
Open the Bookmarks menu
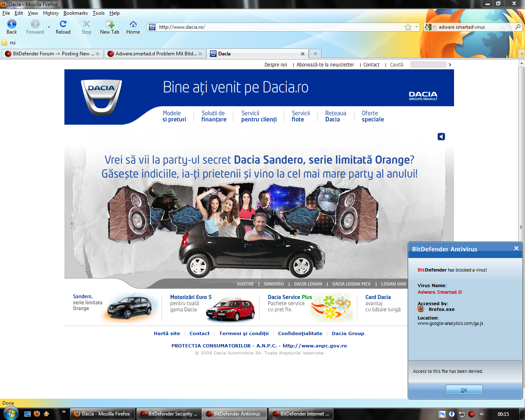click(x=75, y=13)
